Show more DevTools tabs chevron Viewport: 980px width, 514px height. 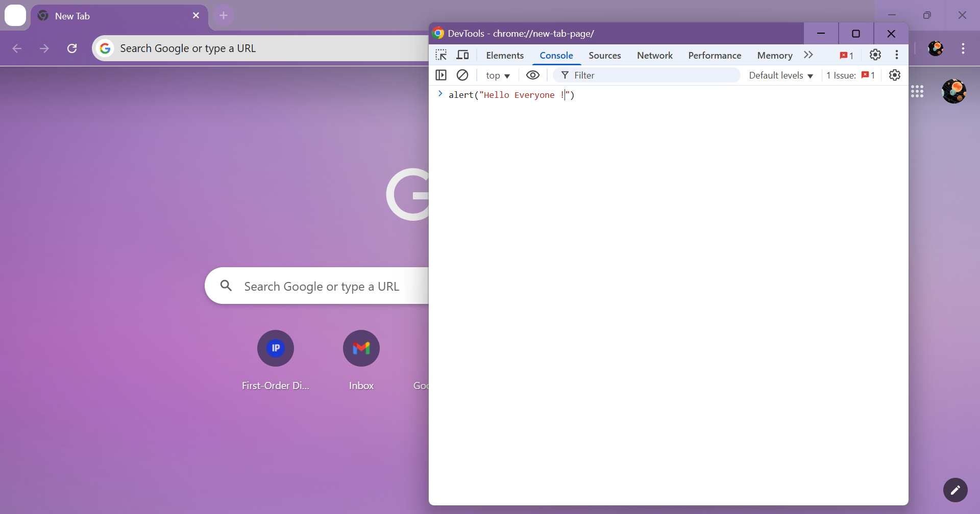[x=808, y=55]
